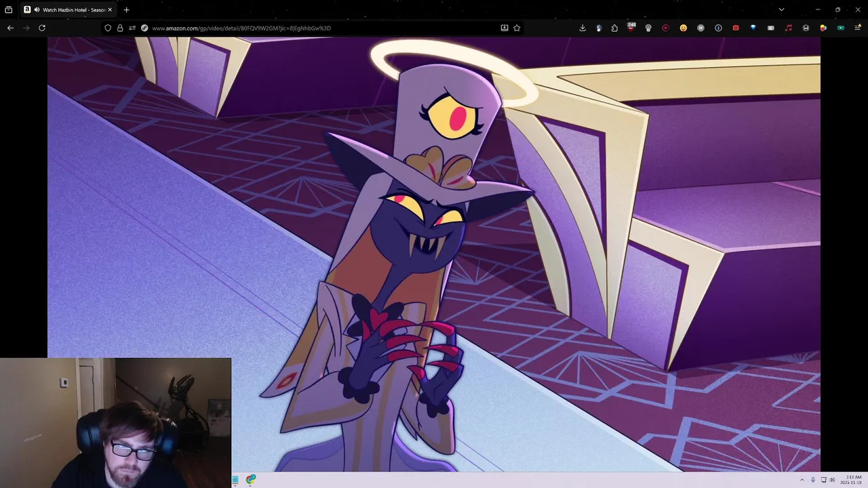Viewport: 868px width, 488px height.
Task: Open the extensions puzzle piece menu
Action: pyautogui.click(x=614, y=28)
